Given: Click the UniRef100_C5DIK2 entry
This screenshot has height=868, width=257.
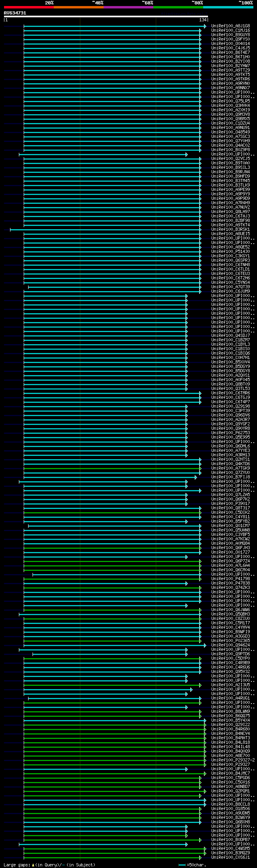Looking at the screenshot, I should (x=230, y=513).
